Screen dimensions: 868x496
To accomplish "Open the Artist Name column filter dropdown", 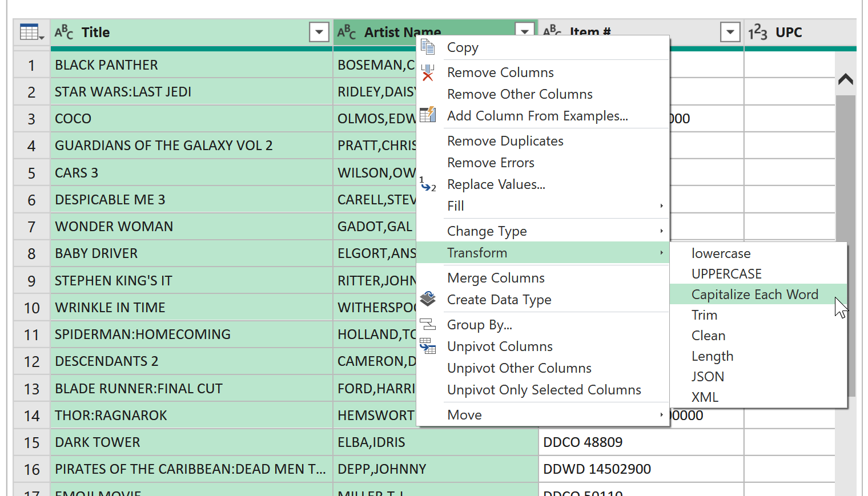I will click(524, 30).
